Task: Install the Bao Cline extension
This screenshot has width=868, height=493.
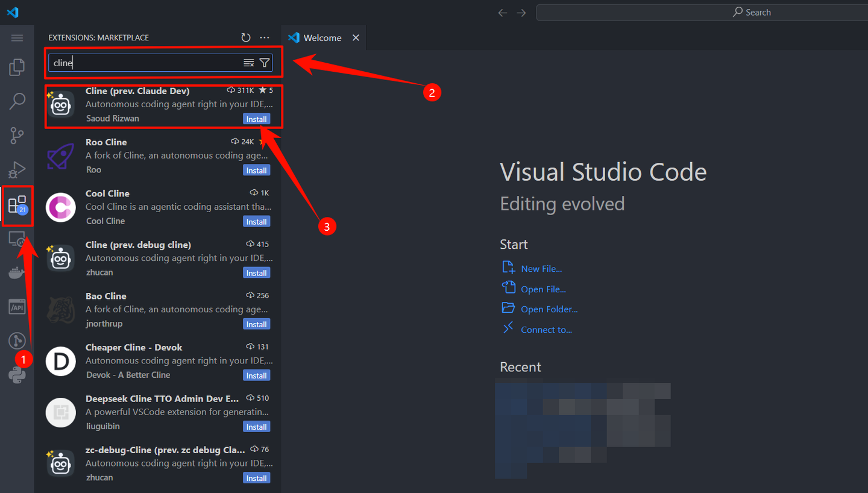Action: tap(256, 324)
